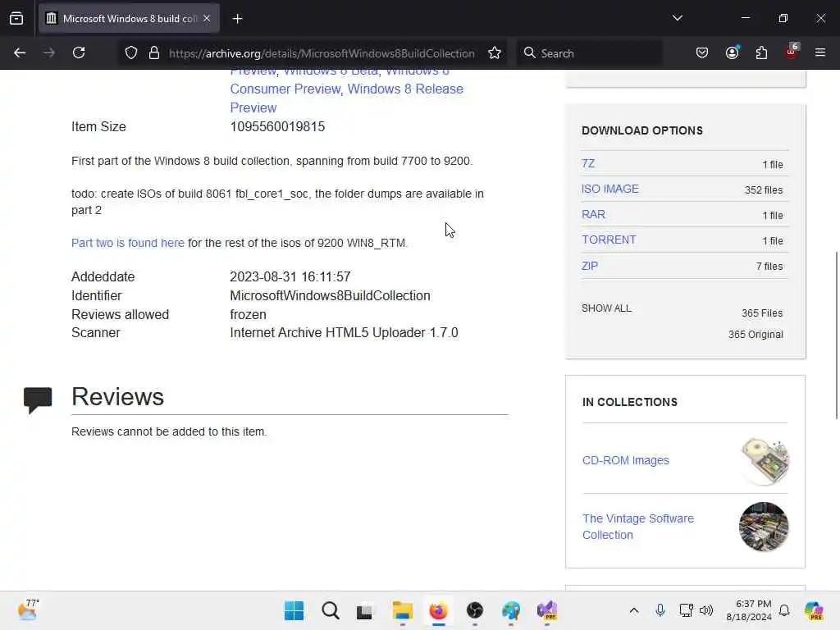
Task: Go forward to the next page
Action: (x=49, y=52)
